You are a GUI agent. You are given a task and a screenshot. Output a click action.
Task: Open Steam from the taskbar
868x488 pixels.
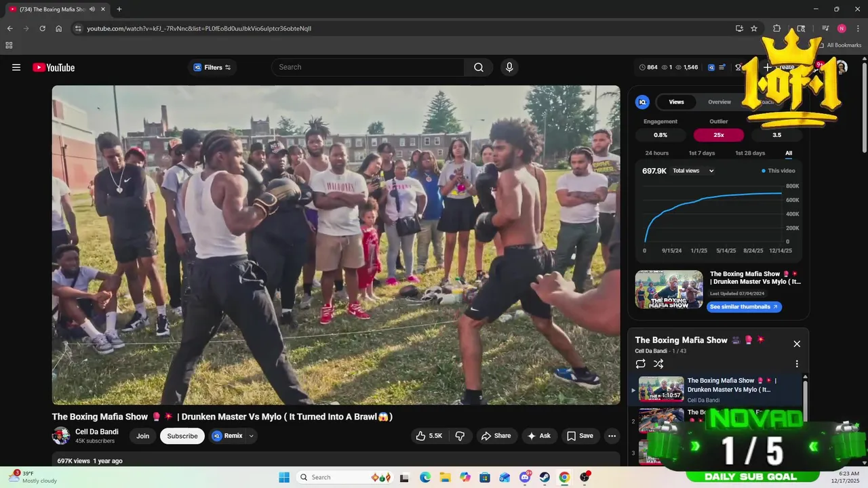tap(545, 477)
